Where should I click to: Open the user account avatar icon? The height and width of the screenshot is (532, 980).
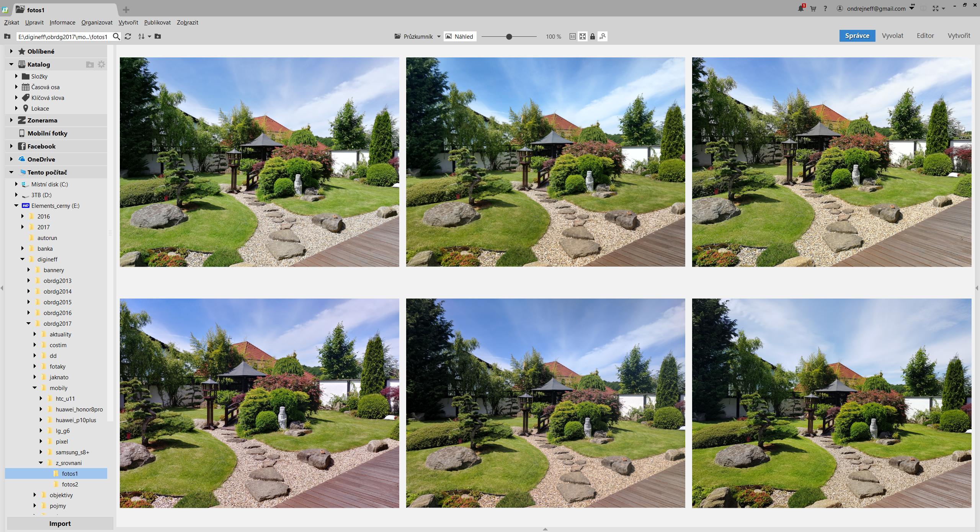(x=840, y=8)
